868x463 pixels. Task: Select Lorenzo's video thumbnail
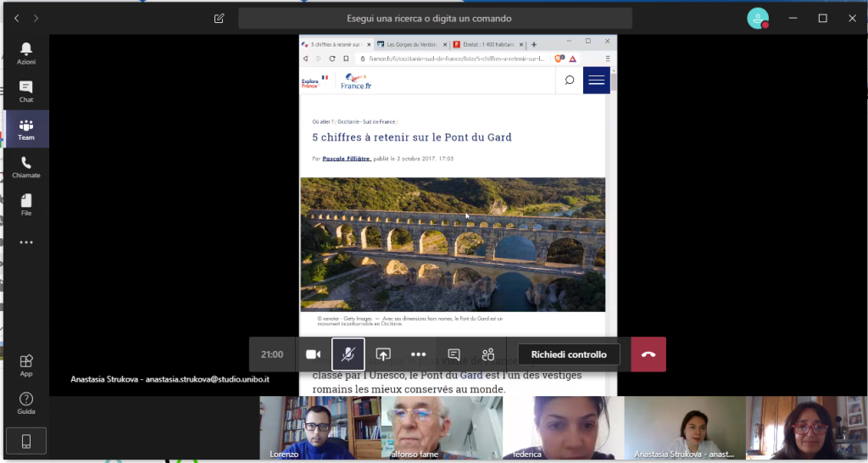coord(320,427)
